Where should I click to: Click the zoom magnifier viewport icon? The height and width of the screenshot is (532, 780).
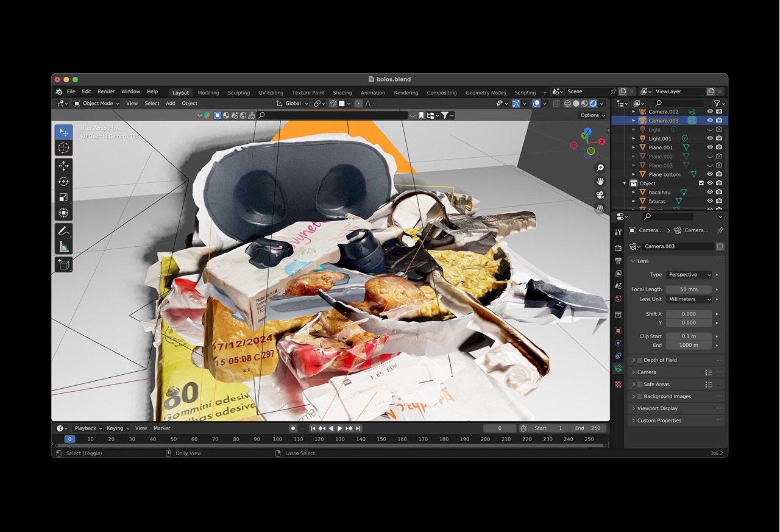(600, 168)
